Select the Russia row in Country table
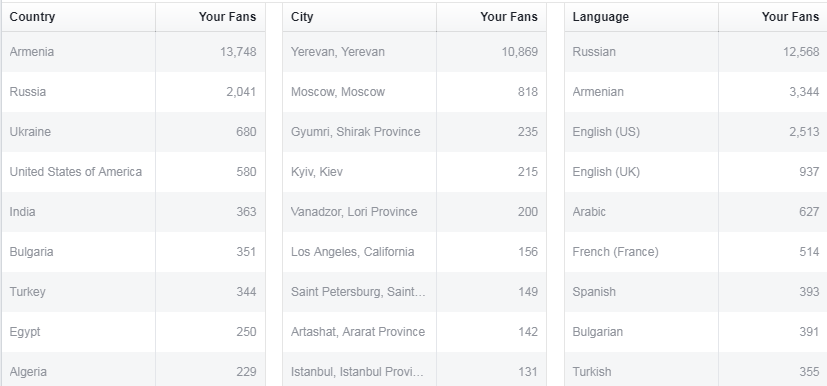 pyautogui.click(x=133, y=92)
